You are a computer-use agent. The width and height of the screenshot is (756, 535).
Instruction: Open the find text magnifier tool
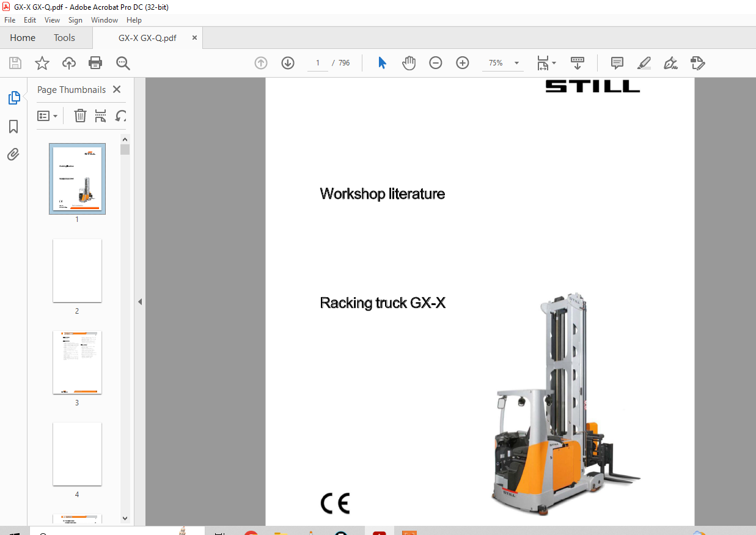click(x=123, y=63)
